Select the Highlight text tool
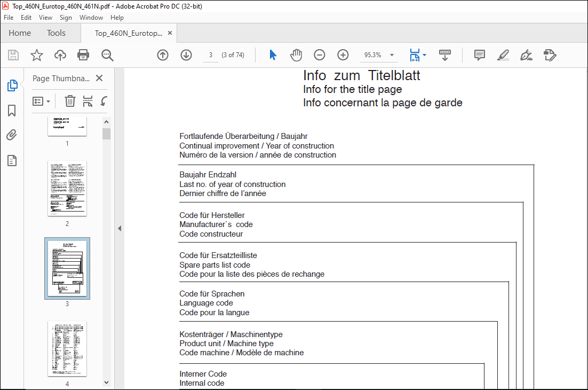Screen dimensions: 588x390 503,55
